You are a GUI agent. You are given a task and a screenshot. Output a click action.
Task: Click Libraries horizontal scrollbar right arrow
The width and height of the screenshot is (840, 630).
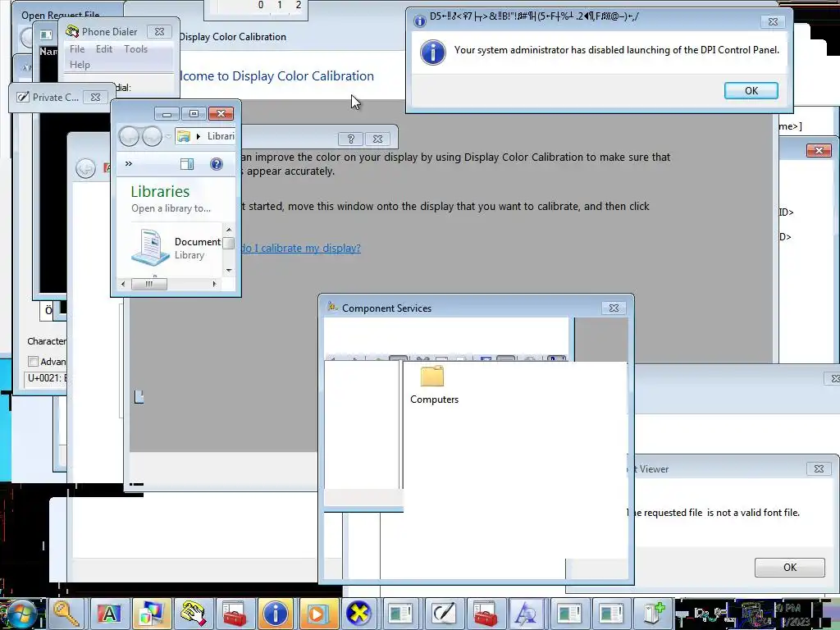(x=214, y=284)
